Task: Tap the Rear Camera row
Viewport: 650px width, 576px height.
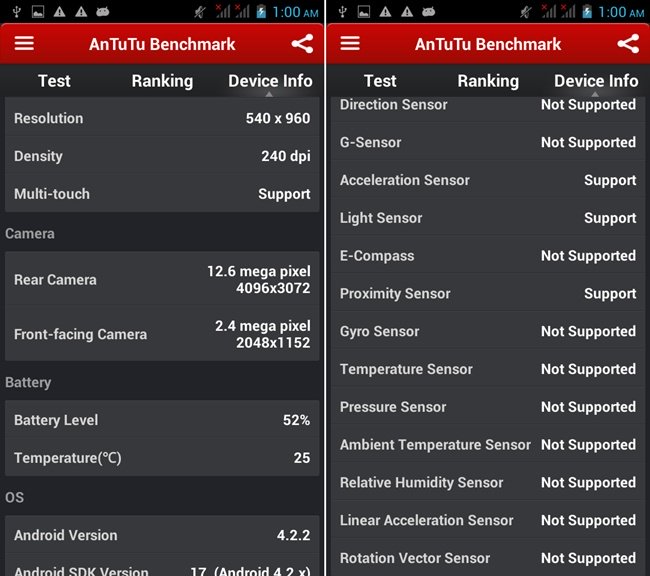Action: [x=162, y=280]
